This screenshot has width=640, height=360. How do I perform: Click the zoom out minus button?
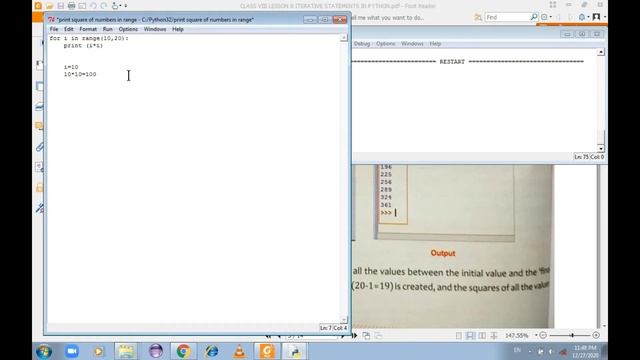[x=543, y=336]
